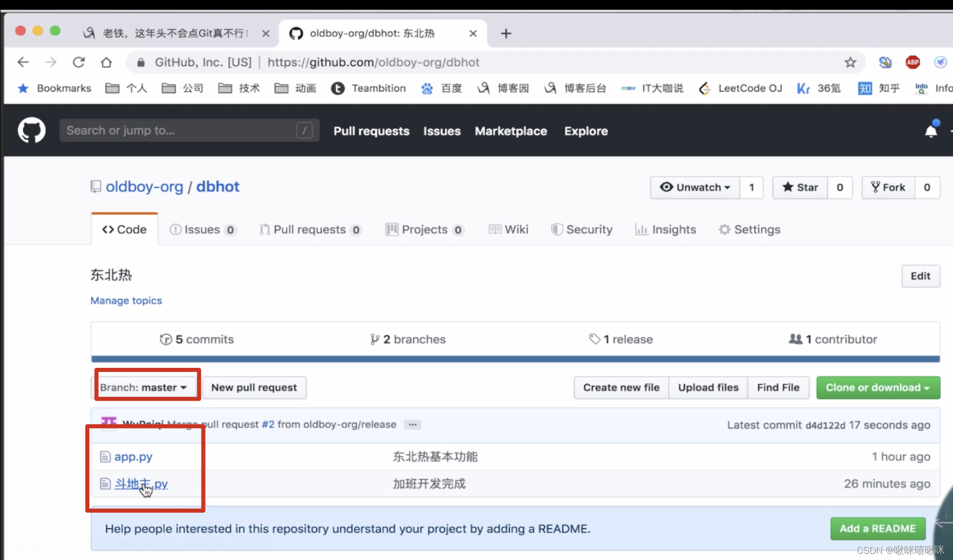Reload the page
Screen dimensions: 953x560
79,62
